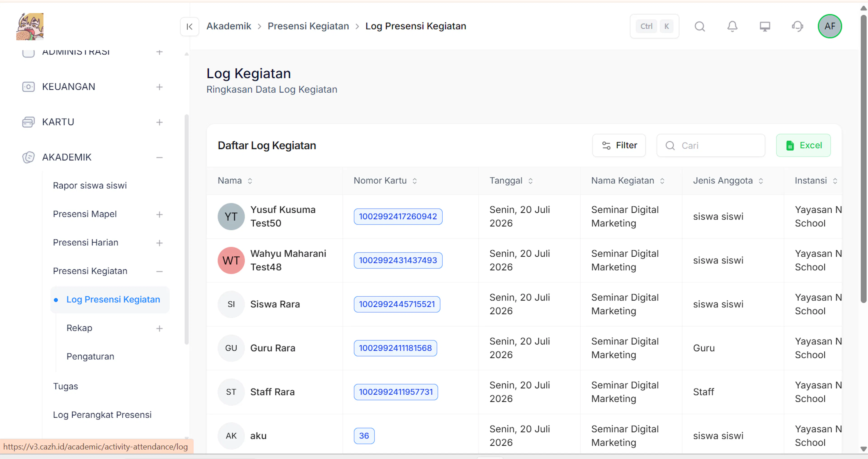Click the KARTU card icon

point(28,122)
